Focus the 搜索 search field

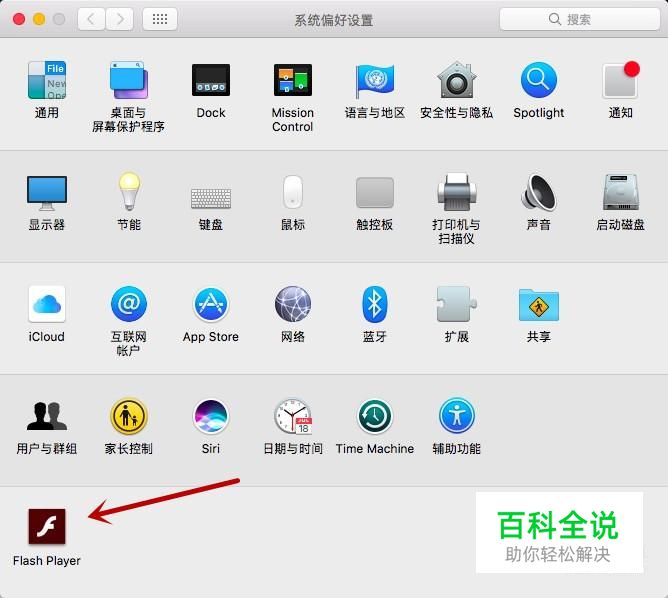click(579, 19)
